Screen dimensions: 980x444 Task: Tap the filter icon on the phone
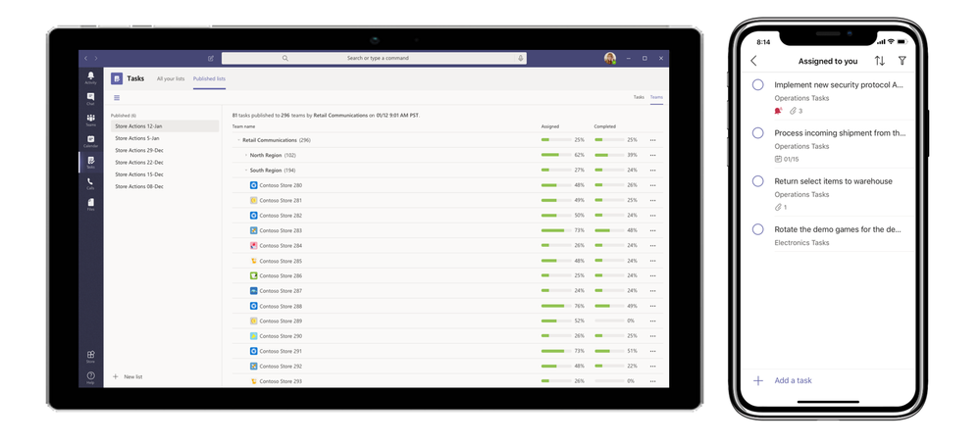pos(902,61)
